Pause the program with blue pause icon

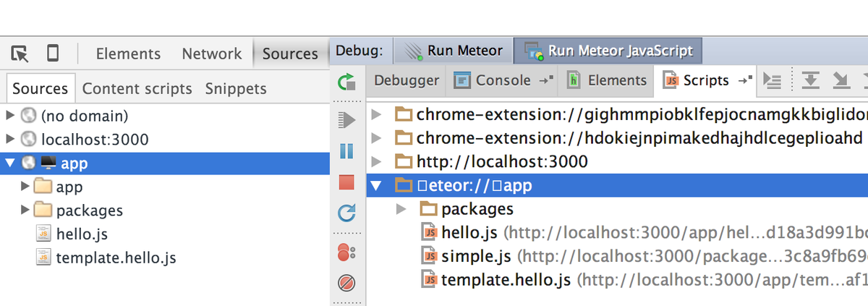pos(346,151)
